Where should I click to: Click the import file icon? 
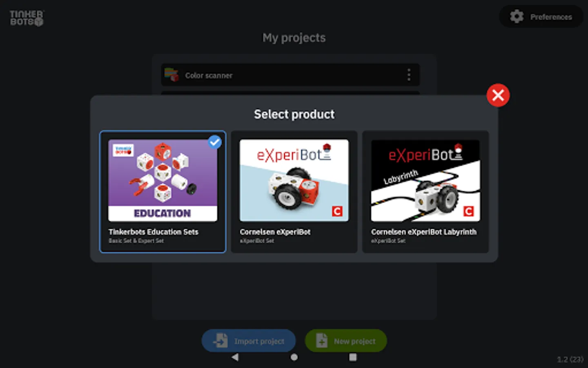(x=220, y=341)
